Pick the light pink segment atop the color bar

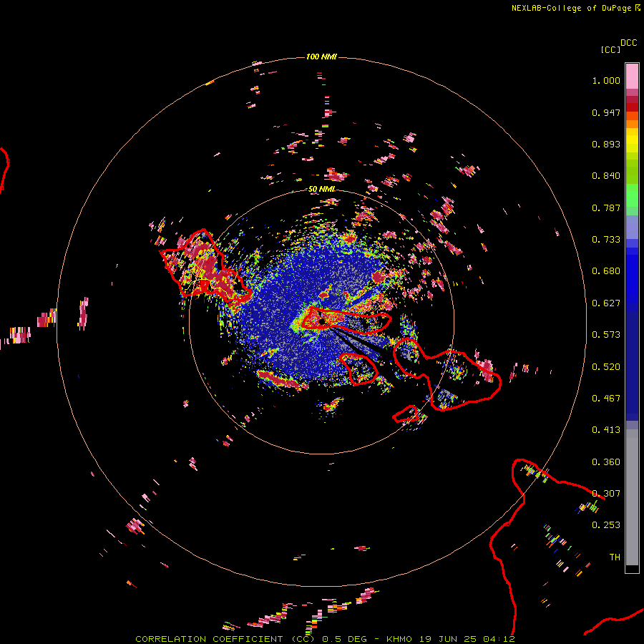pyautogui.click(x=632, y=76)
